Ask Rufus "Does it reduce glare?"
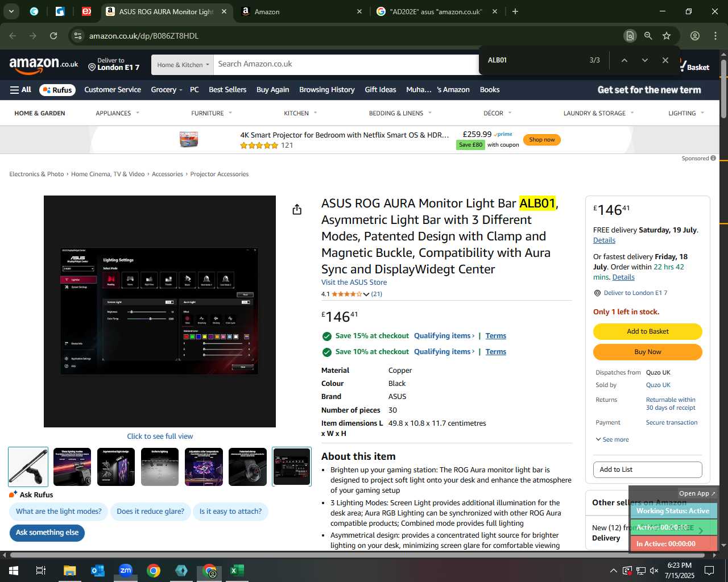The height and width of the screenshot is (582, 728). tap(150, 512)
